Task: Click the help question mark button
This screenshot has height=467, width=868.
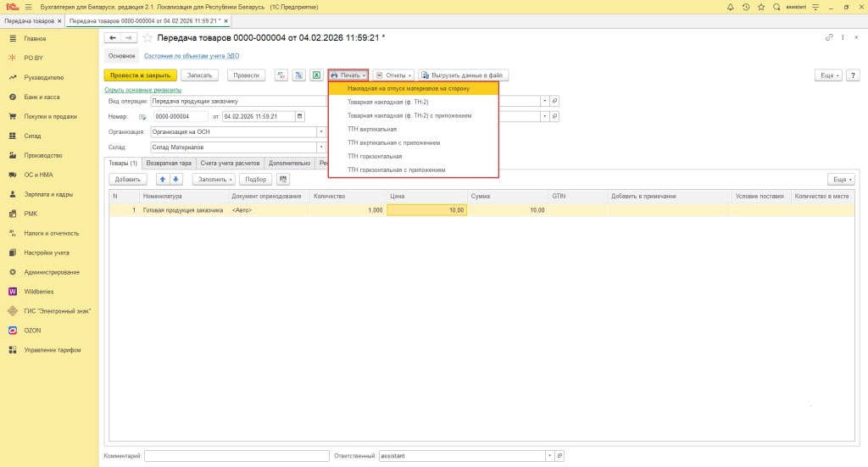Action: tap(851, 75)
